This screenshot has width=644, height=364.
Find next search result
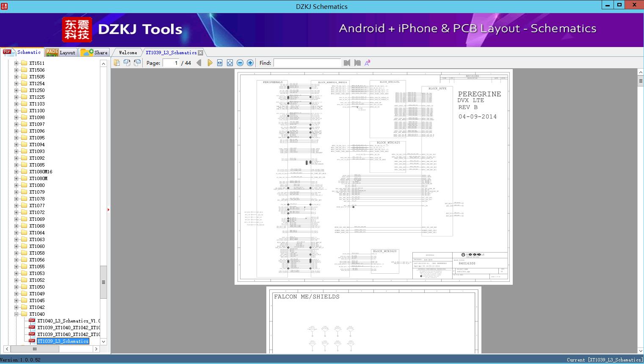coord(357,63)
